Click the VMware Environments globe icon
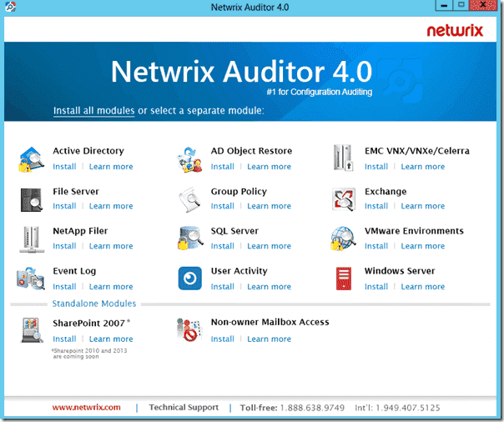 [343, 239]
